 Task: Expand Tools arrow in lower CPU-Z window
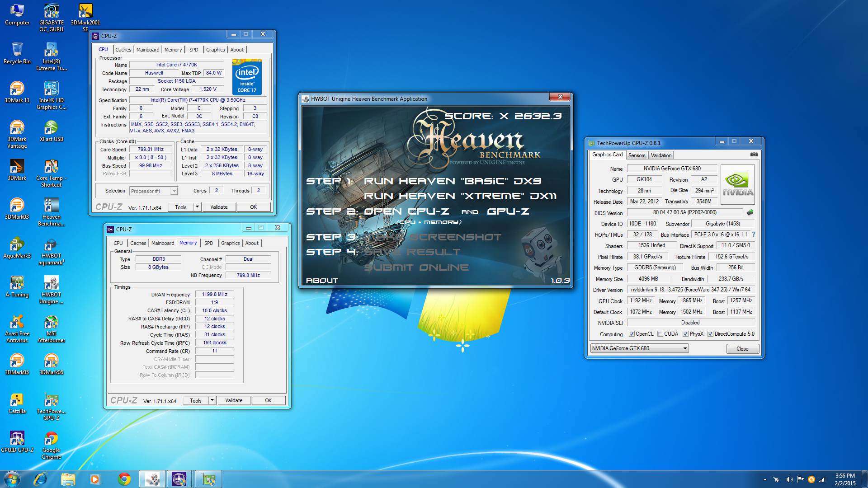click(x=212, y=400)
